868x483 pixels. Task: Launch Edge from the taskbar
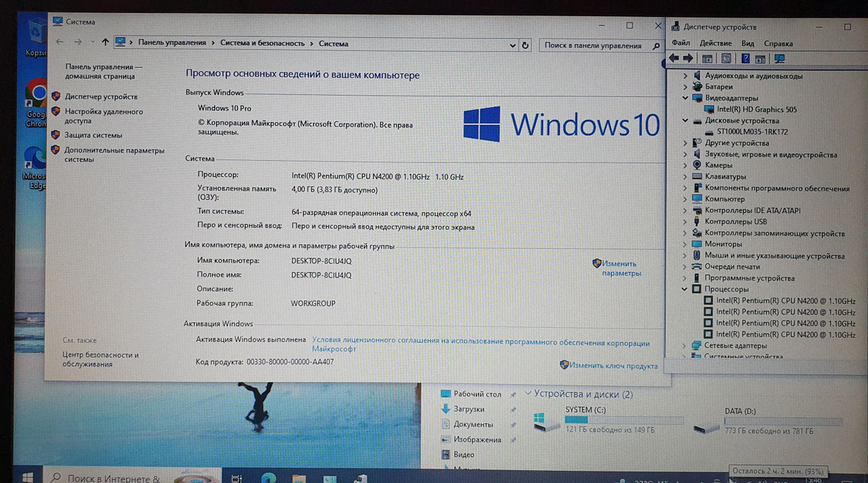pos(269,478)
